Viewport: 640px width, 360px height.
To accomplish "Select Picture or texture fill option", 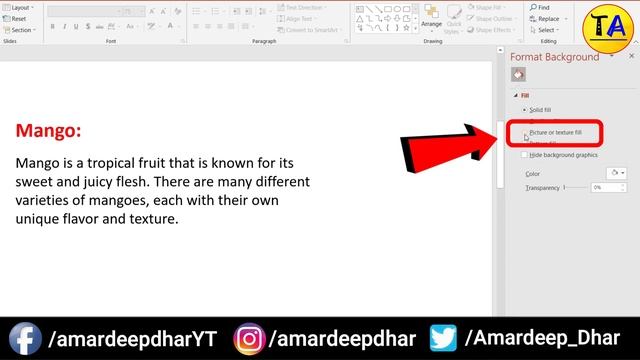I will click(553, 133).
